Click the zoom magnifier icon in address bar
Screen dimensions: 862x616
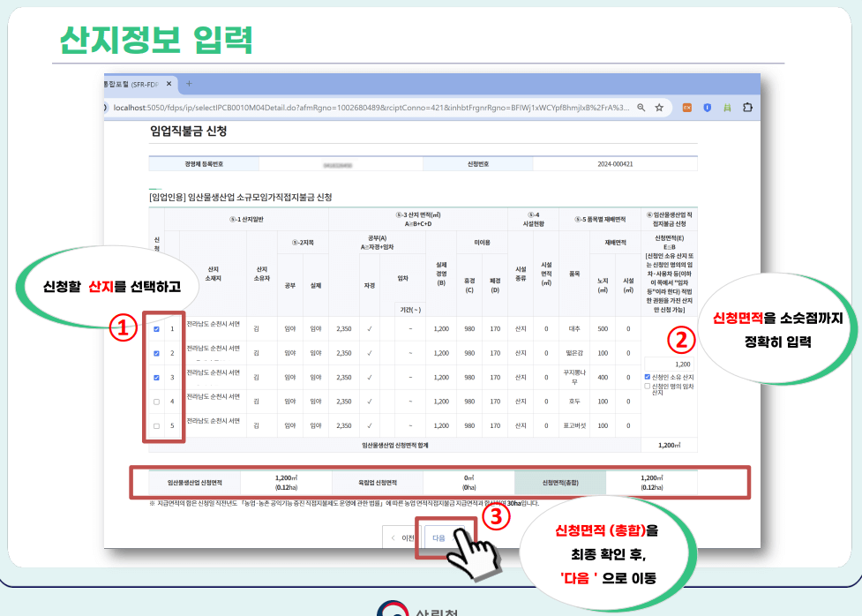click(641, 107)
